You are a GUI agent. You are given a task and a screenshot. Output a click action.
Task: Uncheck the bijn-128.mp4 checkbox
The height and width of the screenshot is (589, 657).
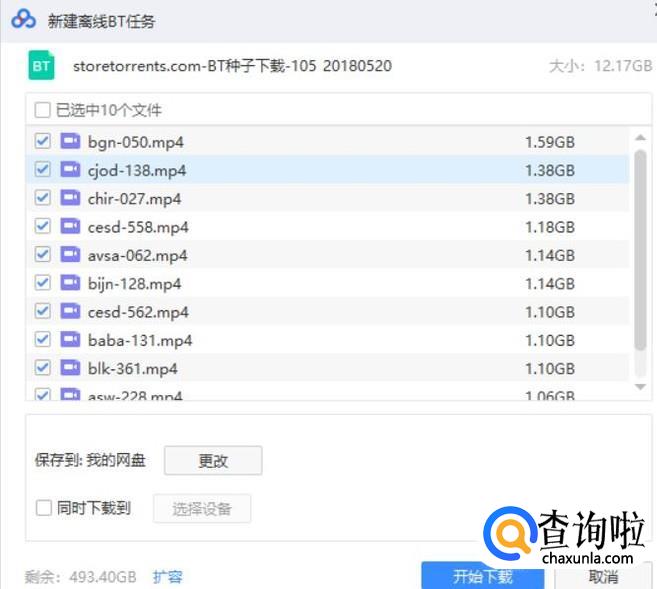(x=43, y=283)
